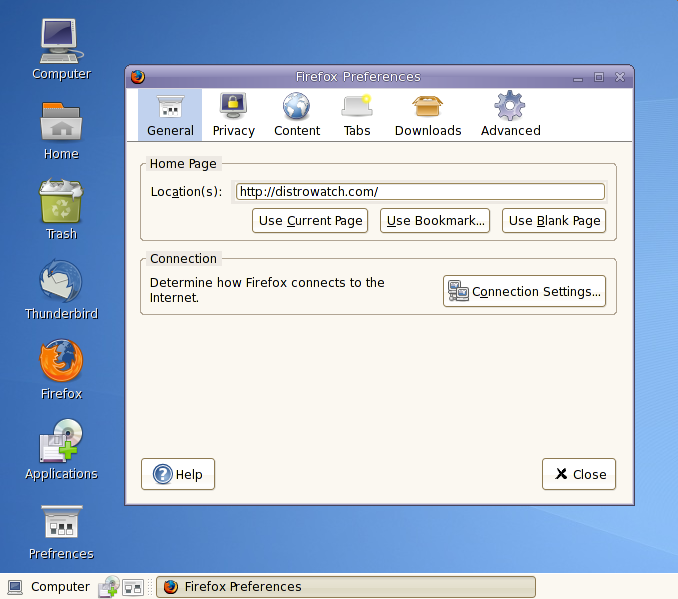This screenshot has width=678, height=599.
Task: Click the preferences launcher in the taskbar
Action: [133, 587]
